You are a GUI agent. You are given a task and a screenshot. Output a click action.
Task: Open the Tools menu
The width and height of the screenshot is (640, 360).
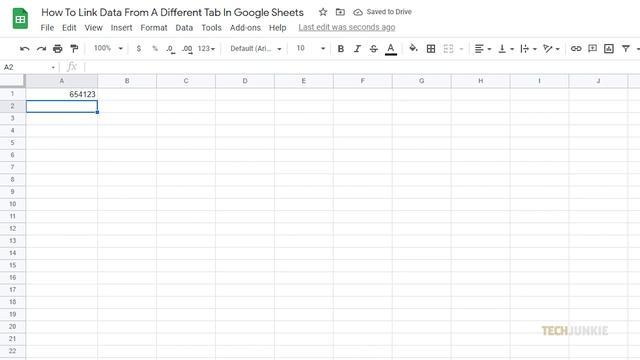(211, 28)
